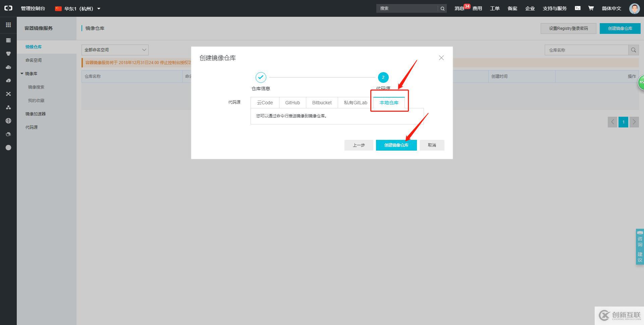The width and height of the screenshot is (644, 325).
Task: Click 管理控制台 in top bar
Action: (x=33, y=8)
